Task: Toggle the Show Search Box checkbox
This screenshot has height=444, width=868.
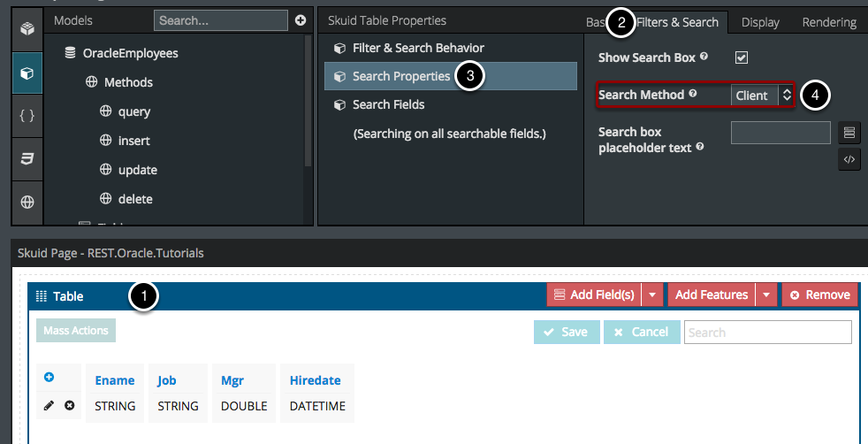Action: point(742,57)
